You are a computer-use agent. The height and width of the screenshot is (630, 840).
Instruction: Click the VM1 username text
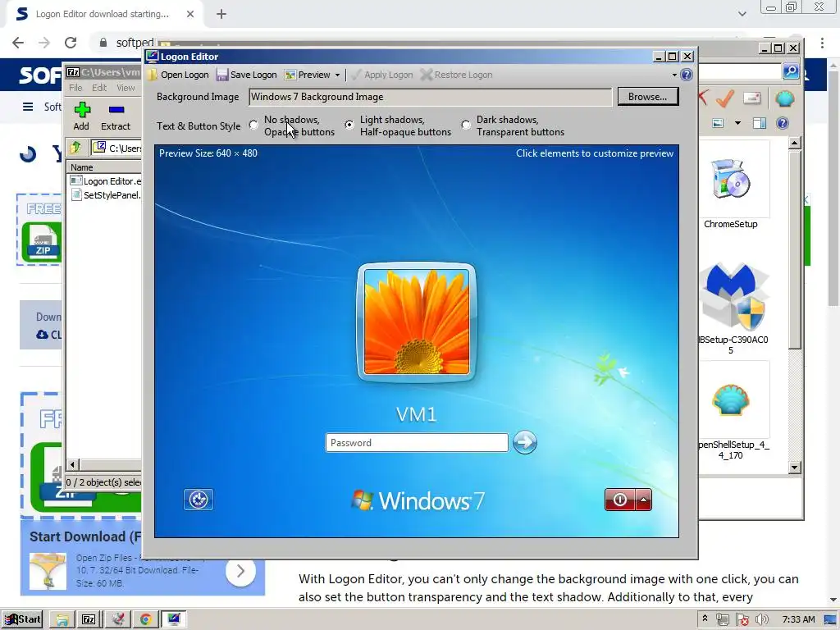pos(416,414)
